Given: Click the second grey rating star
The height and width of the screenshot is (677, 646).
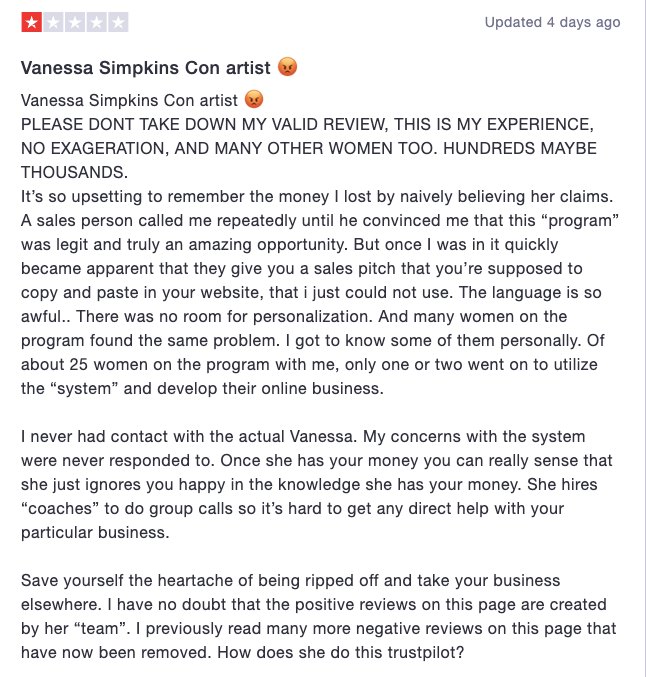Looking at the screenshot, I should click(54, 22).
